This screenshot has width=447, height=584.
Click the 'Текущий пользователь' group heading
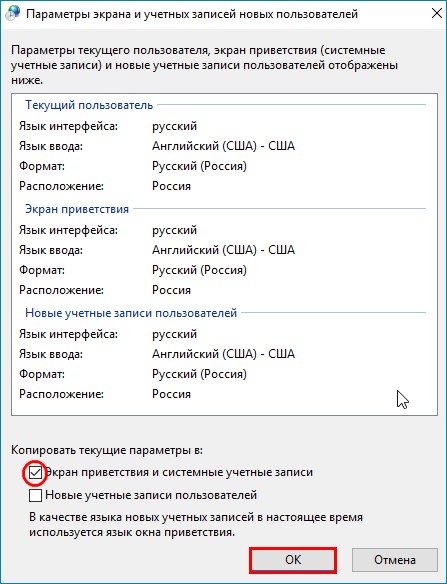(89, 105)
